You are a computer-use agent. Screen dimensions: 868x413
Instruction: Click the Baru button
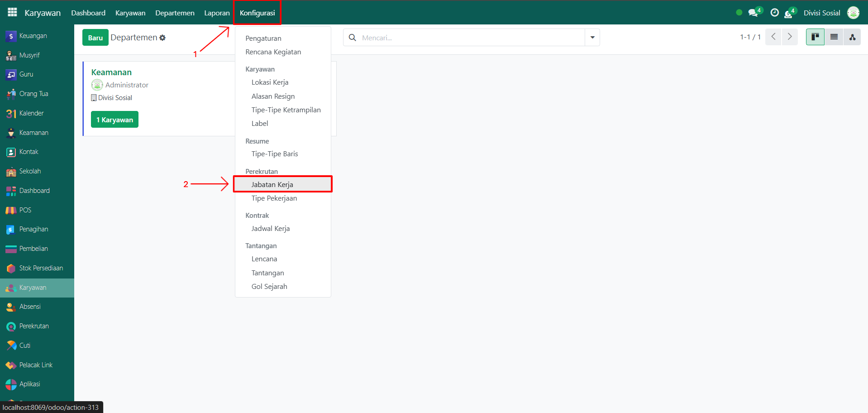tap(95, 38)
